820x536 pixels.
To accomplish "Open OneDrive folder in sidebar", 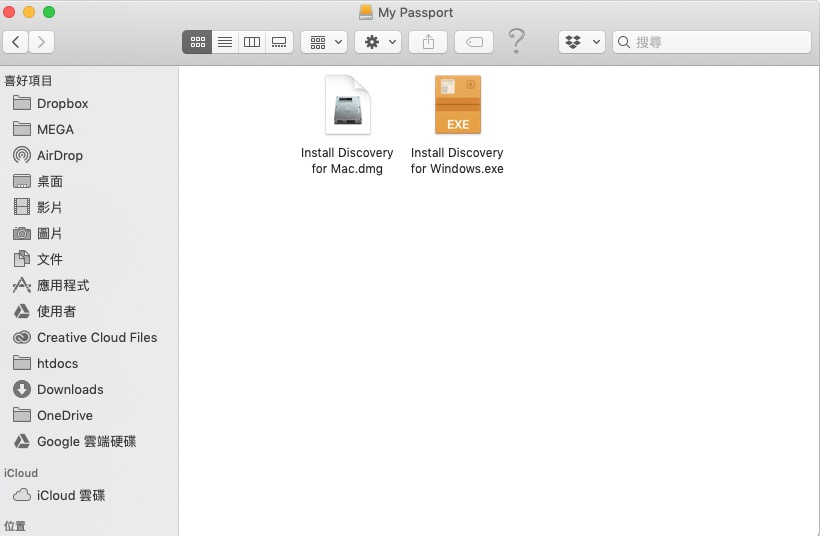I will pos(89,415).
